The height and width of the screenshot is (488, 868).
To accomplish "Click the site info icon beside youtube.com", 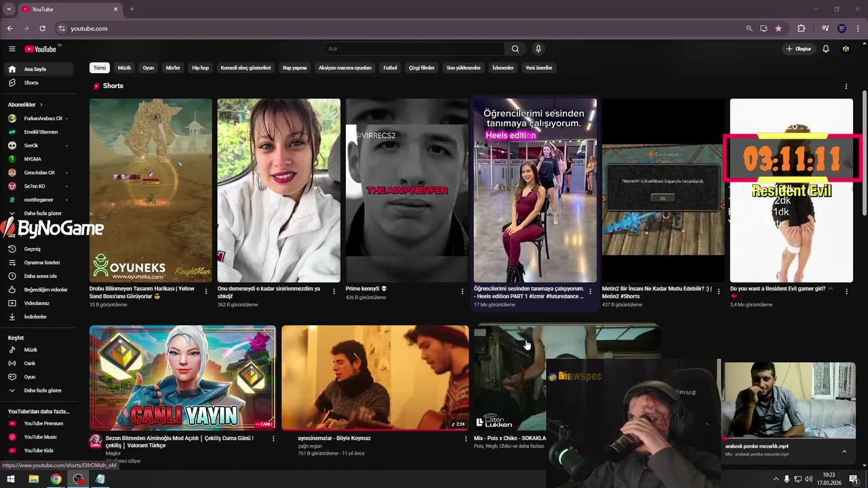I will click(x=62, y=28).
